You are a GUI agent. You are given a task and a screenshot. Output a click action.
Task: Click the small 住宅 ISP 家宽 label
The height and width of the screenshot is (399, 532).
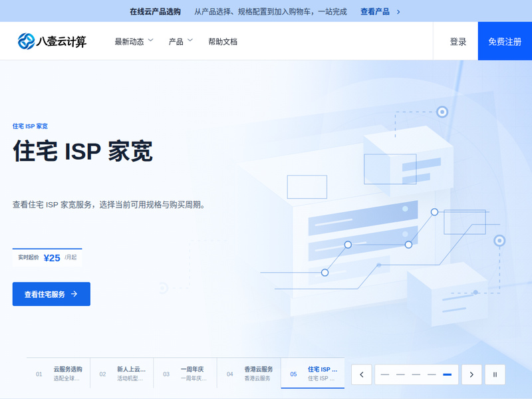coord(30,126)
